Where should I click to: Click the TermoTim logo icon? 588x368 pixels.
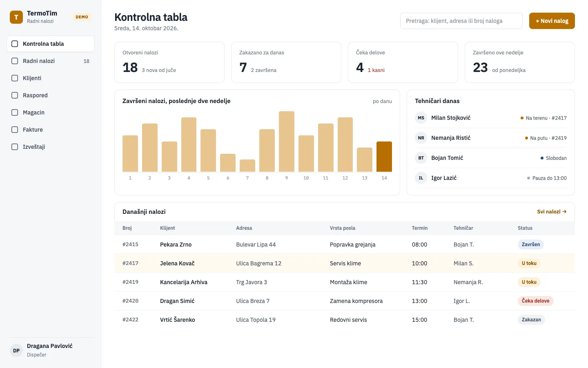click(x=16, y=17)
